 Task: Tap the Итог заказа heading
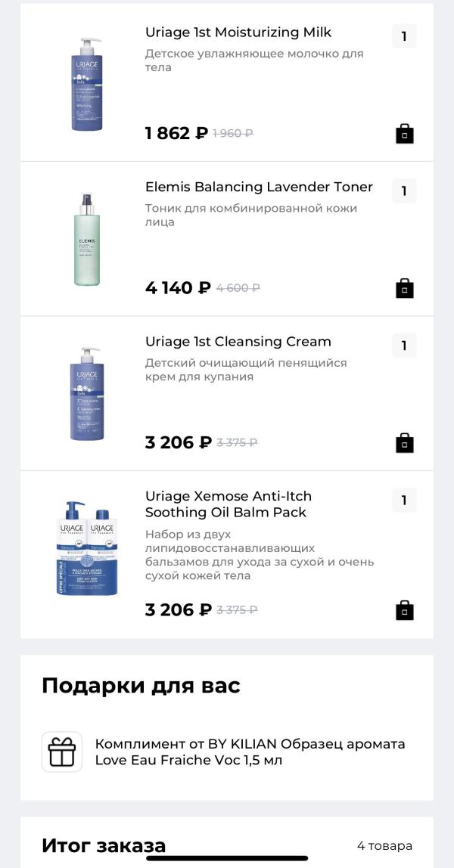[x=104, y=845]
